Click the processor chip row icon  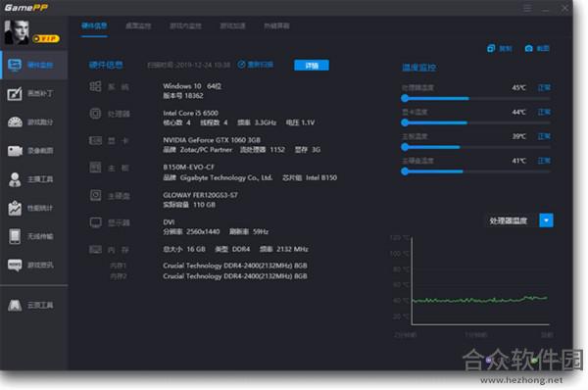pos(95,114)
